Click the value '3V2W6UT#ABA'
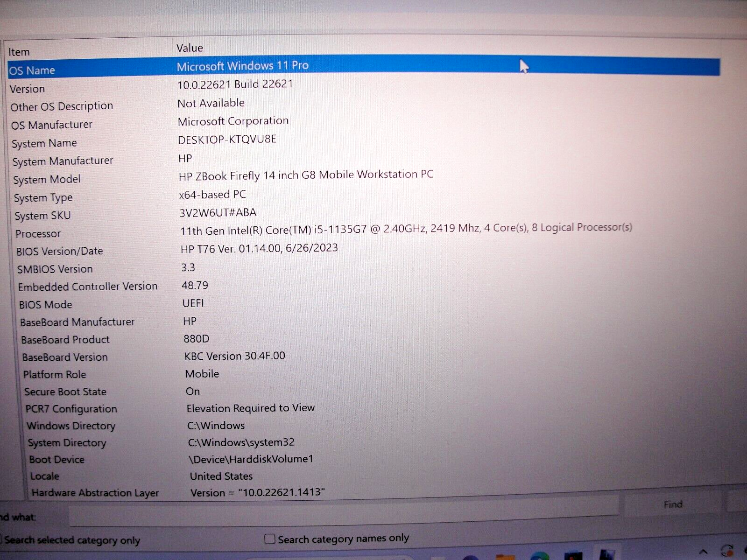This screenshot has width=747, height=560. pyautogui.click(x=218, y=213)
